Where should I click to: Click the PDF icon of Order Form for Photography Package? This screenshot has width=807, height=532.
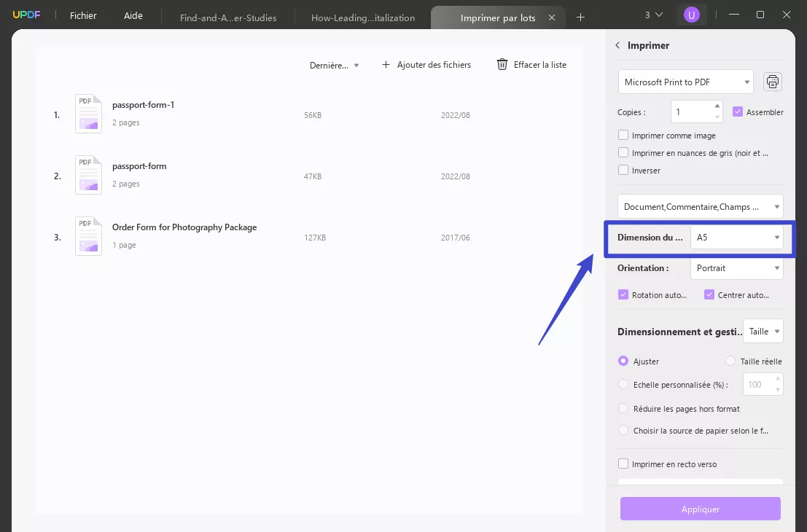[x=89, y=236]
